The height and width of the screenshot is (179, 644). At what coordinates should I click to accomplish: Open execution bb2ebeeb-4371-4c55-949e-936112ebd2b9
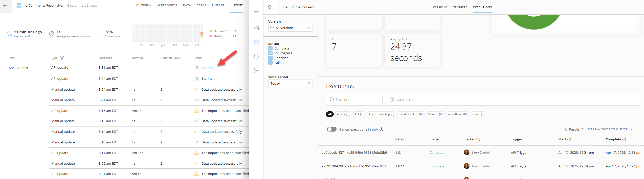[x=354, y=152]
